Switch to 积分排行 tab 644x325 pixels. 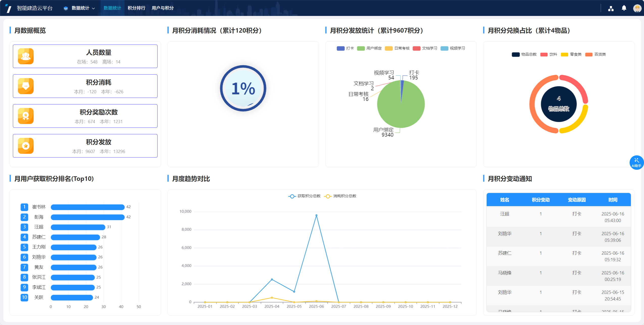136,8
